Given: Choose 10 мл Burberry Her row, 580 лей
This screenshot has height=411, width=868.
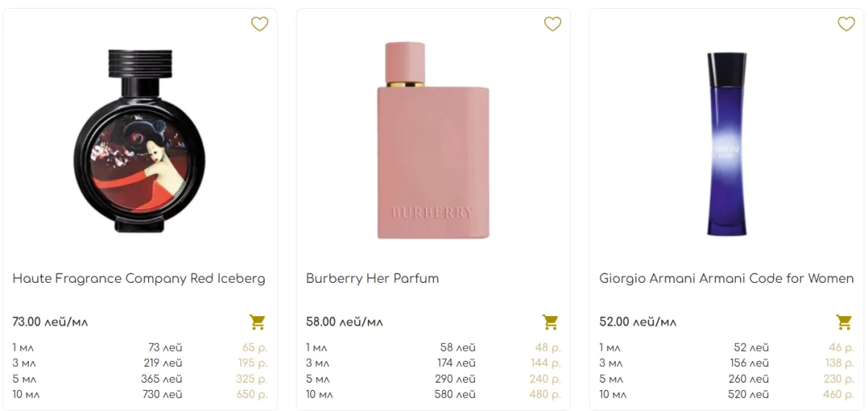Looking at the screenshot, I should pyautogui.click(x=433, y=394).
